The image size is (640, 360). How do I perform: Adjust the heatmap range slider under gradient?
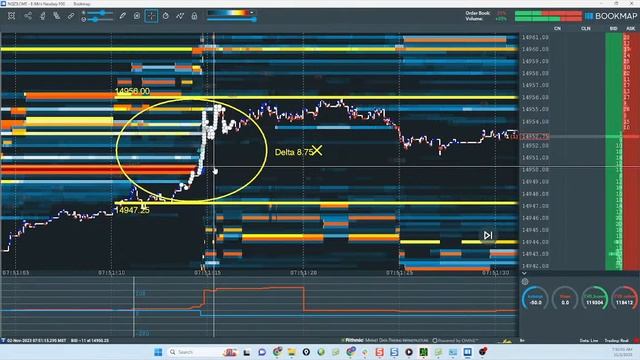232,19
